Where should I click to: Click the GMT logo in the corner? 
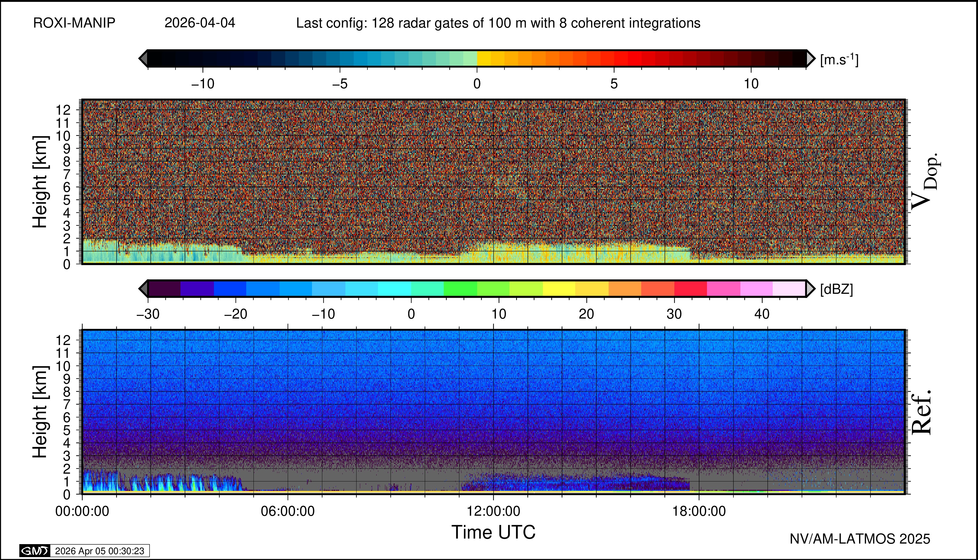tap(35, 551)
